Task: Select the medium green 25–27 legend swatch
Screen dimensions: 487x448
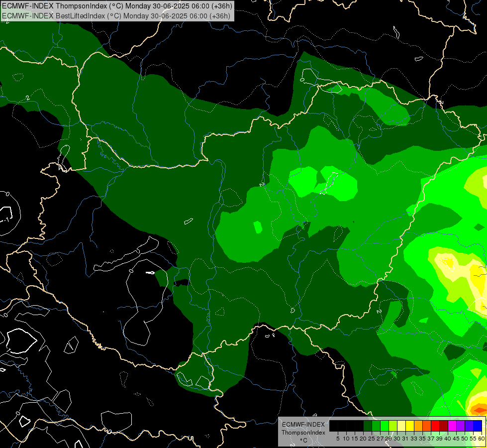Action: pos(376,426)
